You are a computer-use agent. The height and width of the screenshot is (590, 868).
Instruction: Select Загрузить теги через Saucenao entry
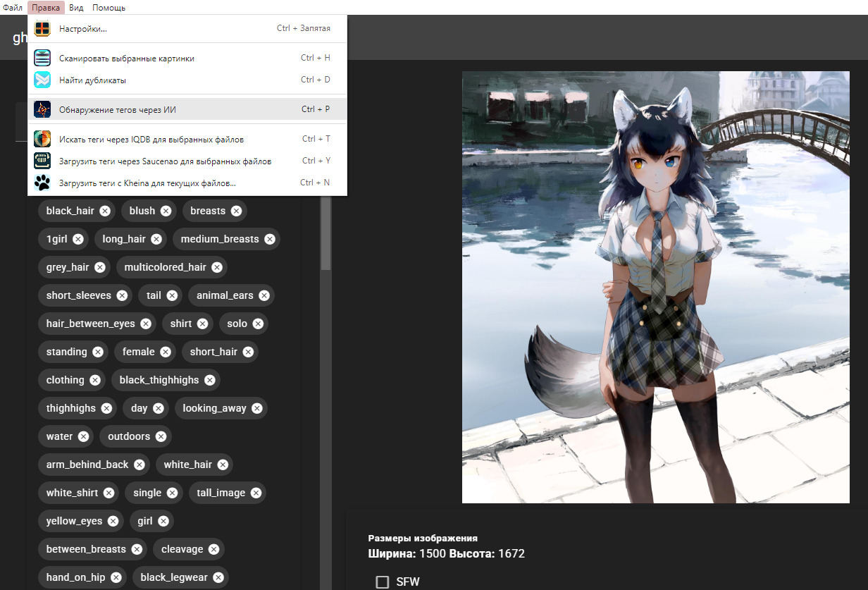187,161
